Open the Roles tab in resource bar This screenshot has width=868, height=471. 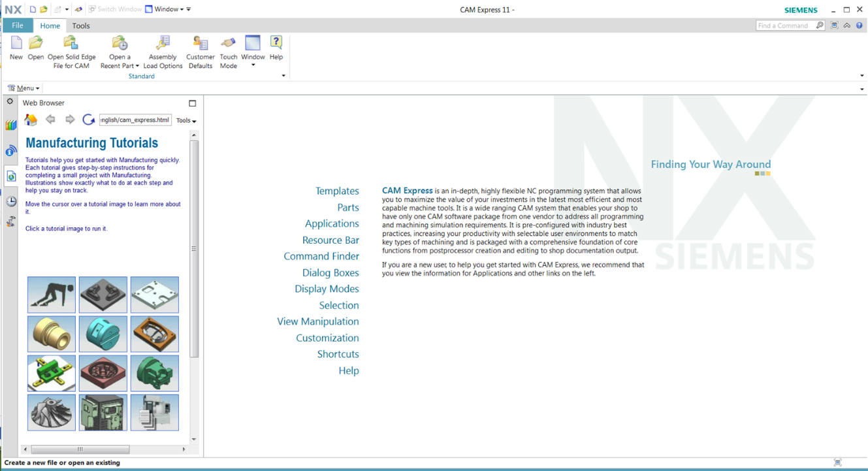click(x=11, y=222)
